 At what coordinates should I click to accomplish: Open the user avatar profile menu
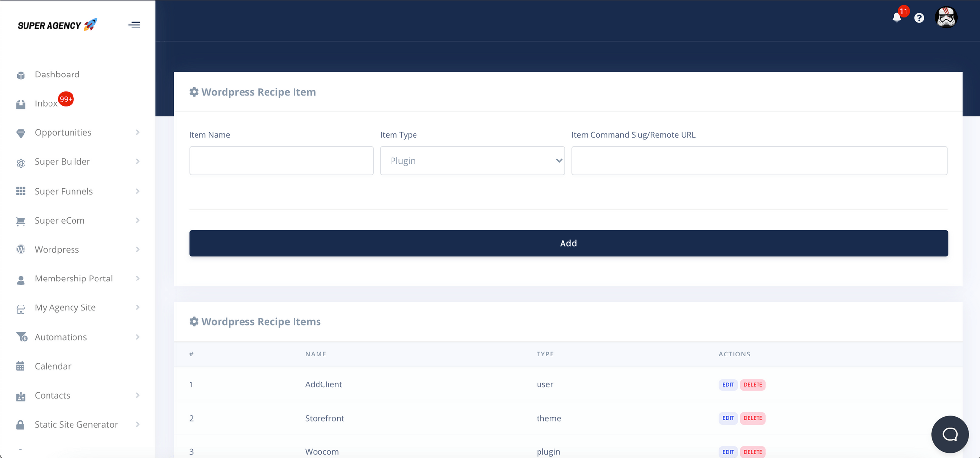pyautogui.click(x=946, y=18)
